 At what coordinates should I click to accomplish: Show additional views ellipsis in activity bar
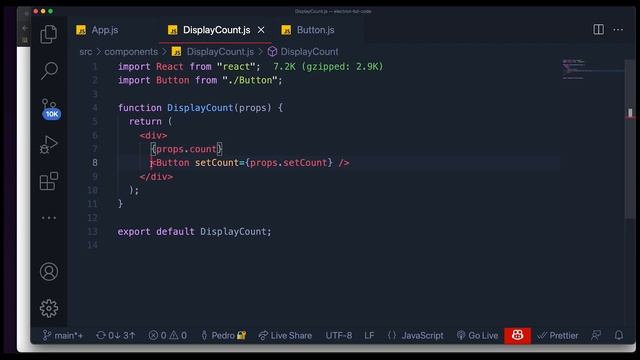point(49,218)
